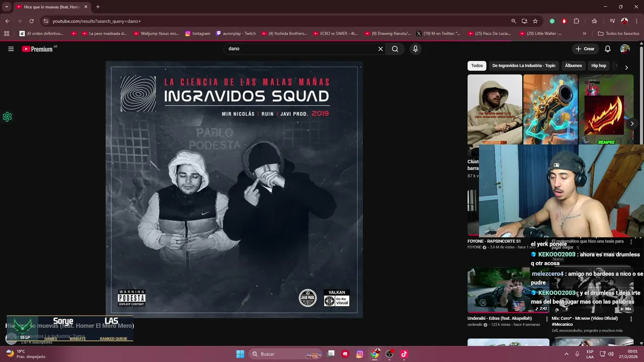The image size is (644, 362).
Task: Open the bookmarks apps grid icon
Action: pyautogui.click(x=7, y=34)
